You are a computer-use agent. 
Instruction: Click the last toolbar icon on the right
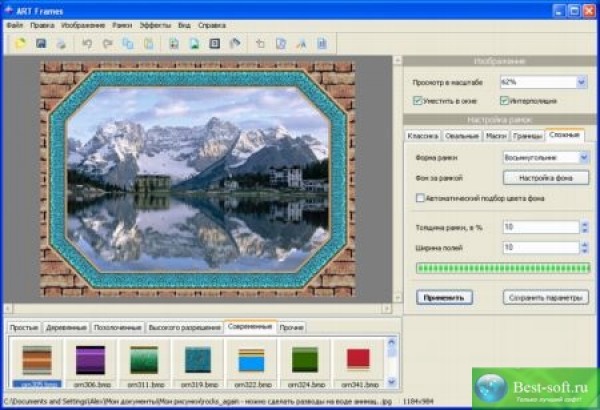pyautogui.click(x=322, y=43)
